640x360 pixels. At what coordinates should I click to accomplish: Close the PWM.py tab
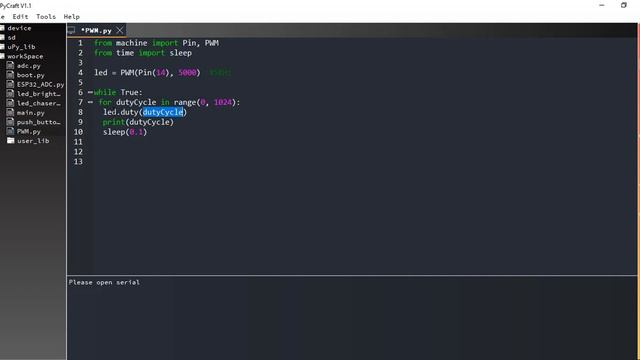[x=120, y=30]
